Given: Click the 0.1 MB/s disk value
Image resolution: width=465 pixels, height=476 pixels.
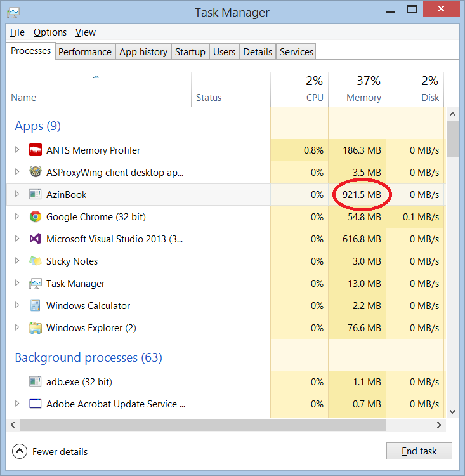Looking at the screenshot, I should [421, 217].
